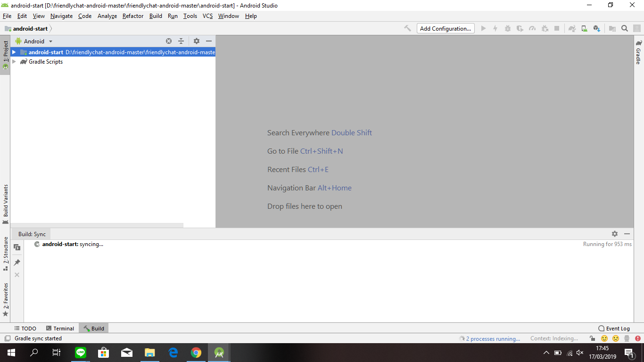Click the Apply Changes lightning icon
The image size is (644, 362).
495,28
